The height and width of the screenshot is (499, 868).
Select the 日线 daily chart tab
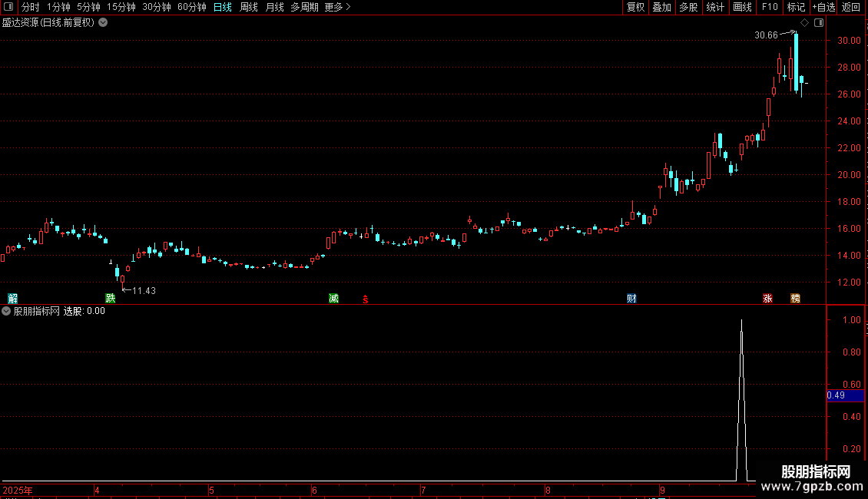[x=223, y=7]
